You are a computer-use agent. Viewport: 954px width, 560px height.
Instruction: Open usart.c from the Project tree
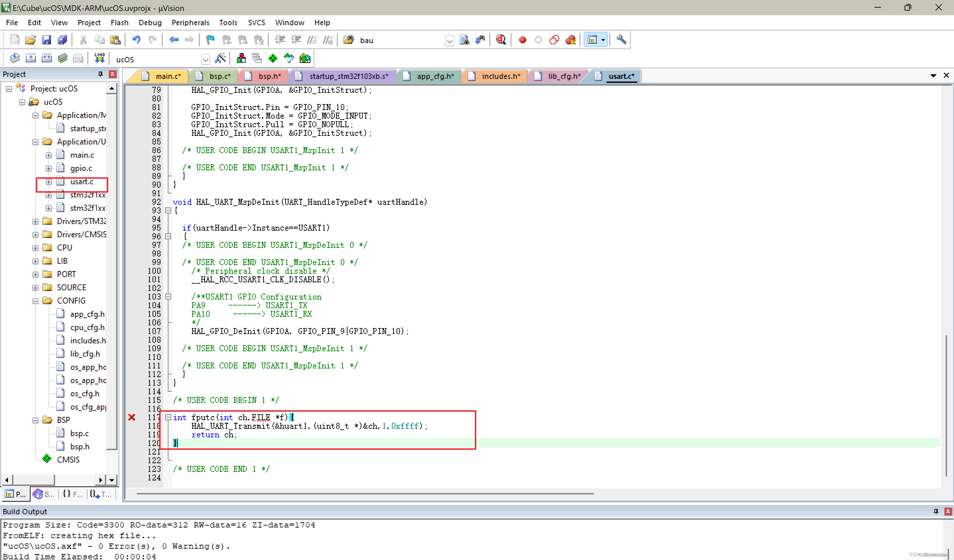(x=82, y=182)
